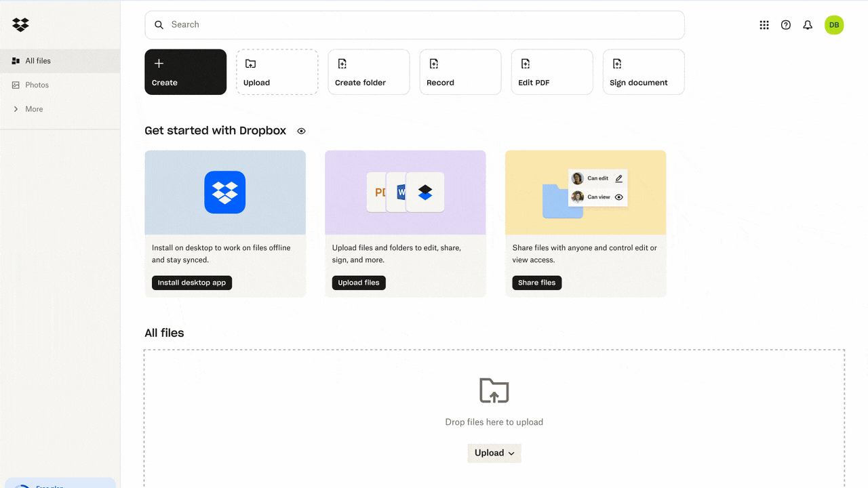This screenshot has width=868, height=488.
Task: Click the Upload files button
Action: pyautogui.click(x=359, y=283)
